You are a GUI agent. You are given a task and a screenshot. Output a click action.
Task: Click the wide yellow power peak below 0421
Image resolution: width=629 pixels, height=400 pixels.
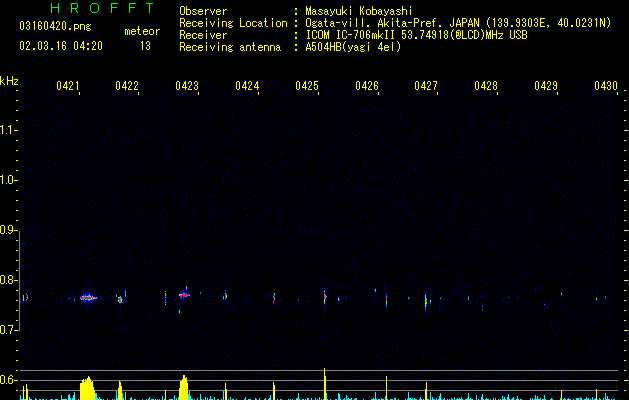(87, 388)
